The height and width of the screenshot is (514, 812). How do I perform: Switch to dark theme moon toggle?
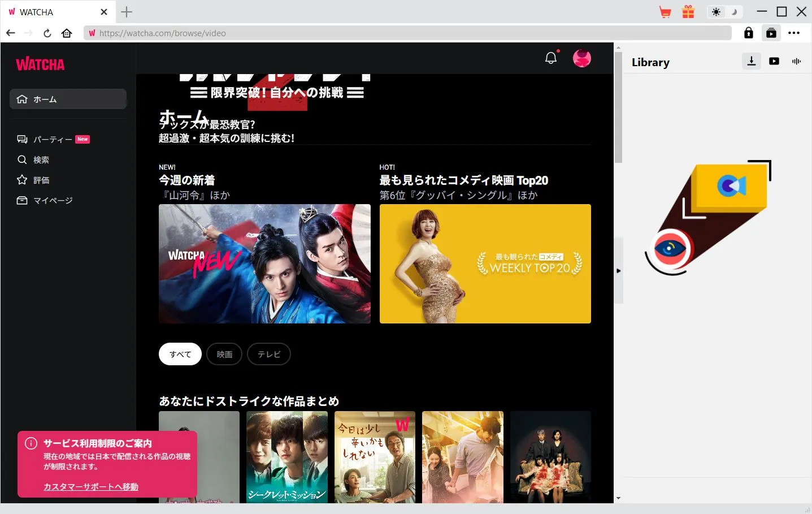734,12
